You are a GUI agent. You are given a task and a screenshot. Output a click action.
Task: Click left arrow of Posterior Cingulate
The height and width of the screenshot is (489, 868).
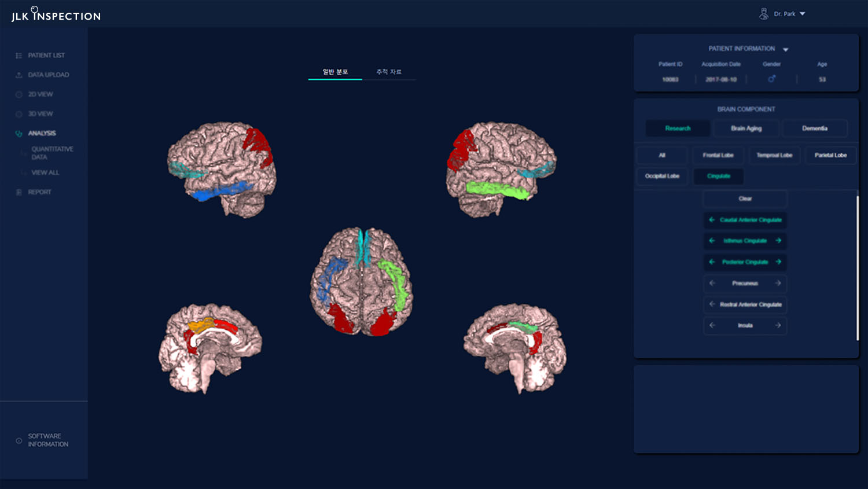coord(712,262)
